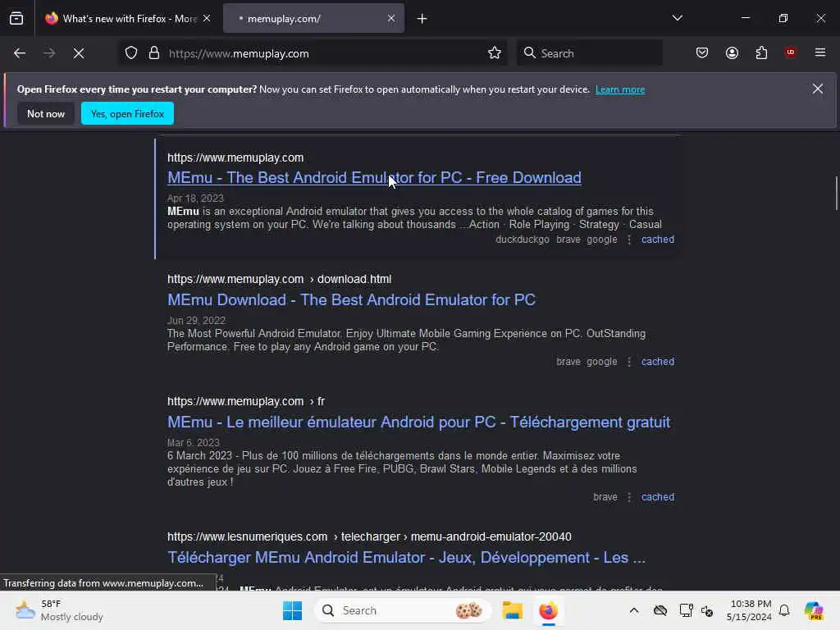Stop loading the memuplay.com page
Viewport: 840px width, 630px height.
click(x=79, y=53)
